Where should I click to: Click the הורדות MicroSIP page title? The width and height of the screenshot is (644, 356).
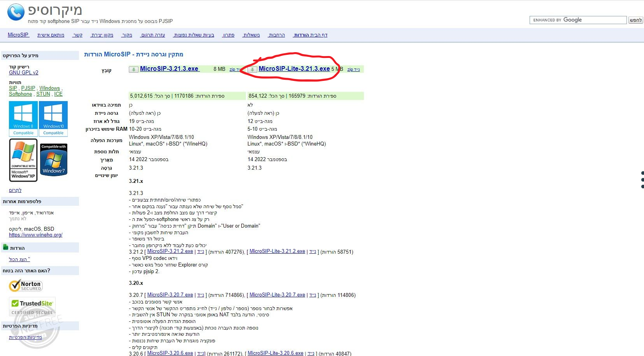coord(134,54)
